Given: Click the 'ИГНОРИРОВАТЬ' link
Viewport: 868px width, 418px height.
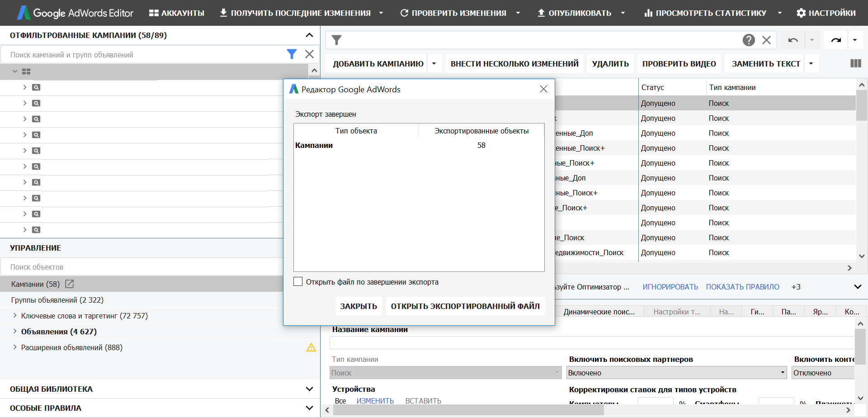Looking at the screenshot, I should click(x=670, y=287).
